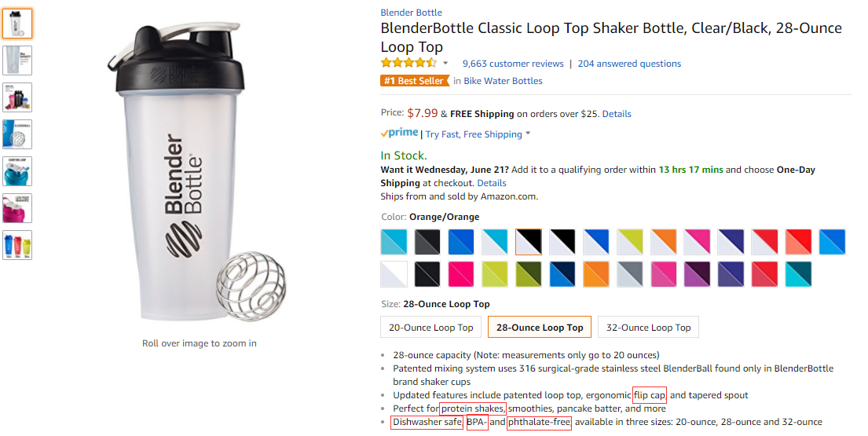The height and width of the screenshot is (436, 868).
Task: Select the clear and yellow-green swatch
Action: [x=630, y=242]
